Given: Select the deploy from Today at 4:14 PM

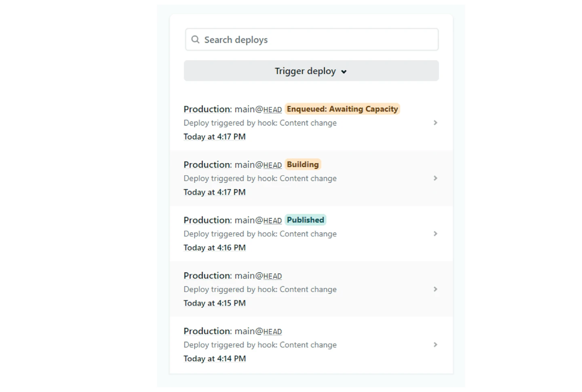Looking at the screenshot, I should pos(215,359).
